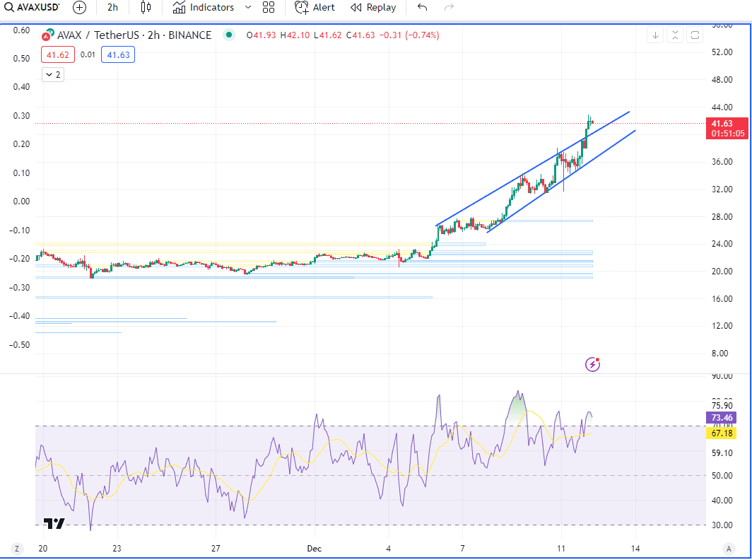The width and height of the screenshot is (752, 560).
Task: Click the 73.46 RSI value label
Action: (x=720, y=418)
